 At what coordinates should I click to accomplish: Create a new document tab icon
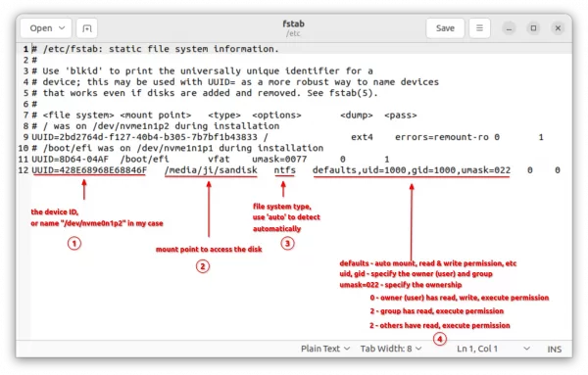pos(87,28)
